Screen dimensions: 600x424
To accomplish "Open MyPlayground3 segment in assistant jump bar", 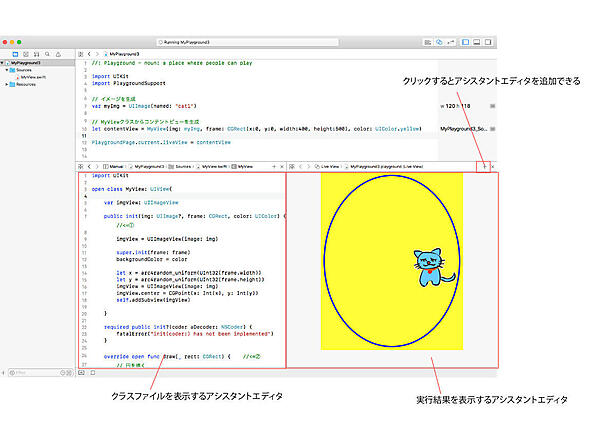I will 147,166.
